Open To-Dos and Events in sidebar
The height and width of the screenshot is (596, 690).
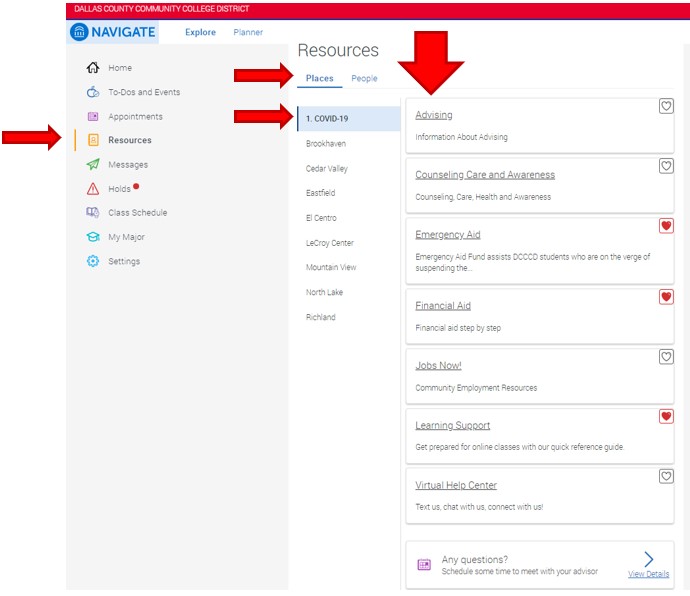point(144,92)
